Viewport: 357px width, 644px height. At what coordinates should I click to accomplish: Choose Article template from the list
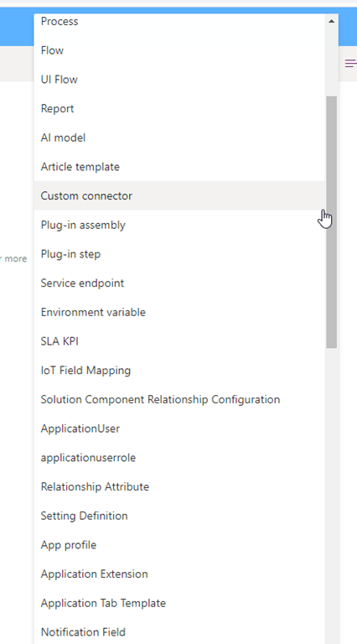click(179, 167)
